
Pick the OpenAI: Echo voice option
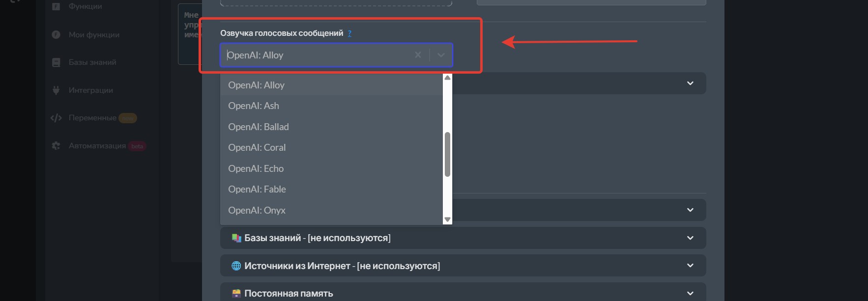(x=256, y=168)
